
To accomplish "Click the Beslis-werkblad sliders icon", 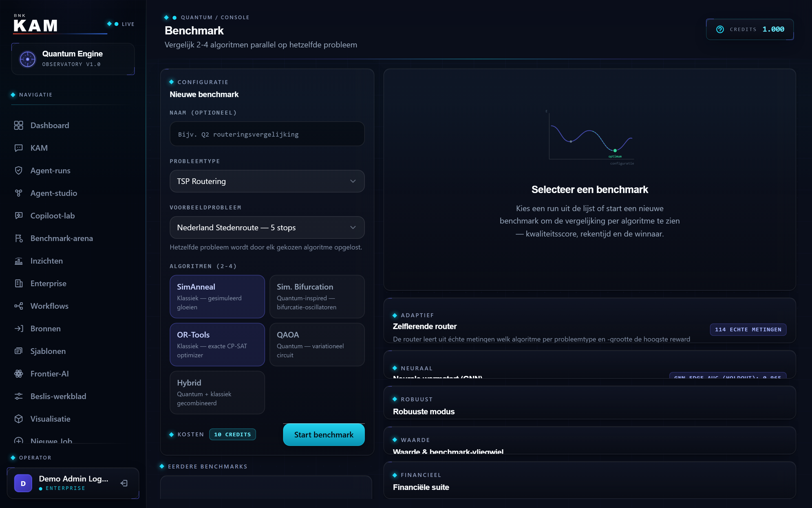I will [18, 396].
